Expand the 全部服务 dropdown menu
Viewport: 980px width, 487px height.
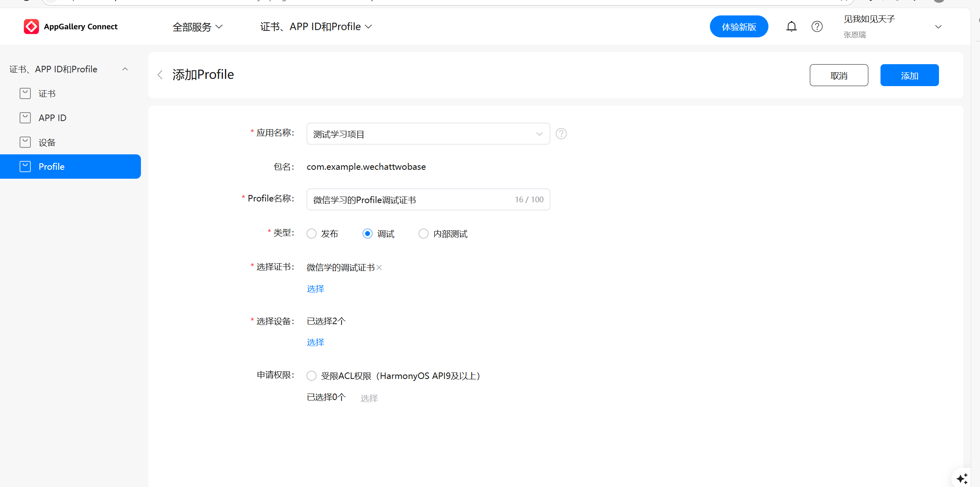click(x=197, y=27)
